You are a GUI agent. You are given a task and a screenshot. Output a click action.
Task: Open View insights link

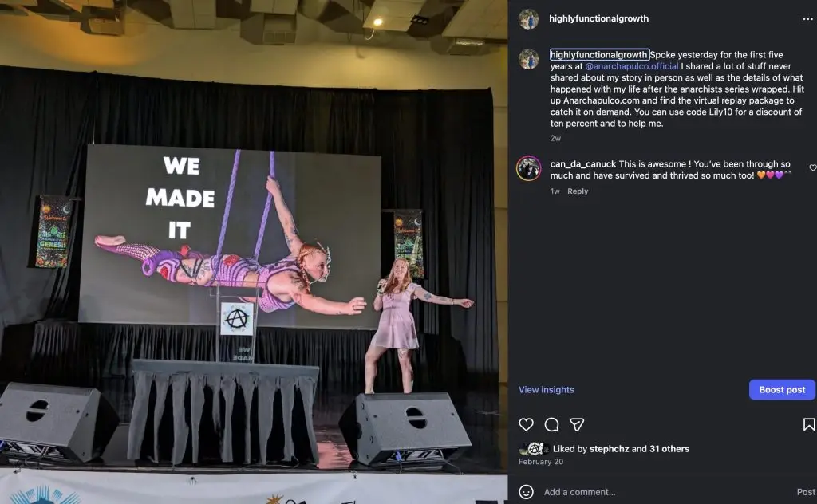click(546, 389)
